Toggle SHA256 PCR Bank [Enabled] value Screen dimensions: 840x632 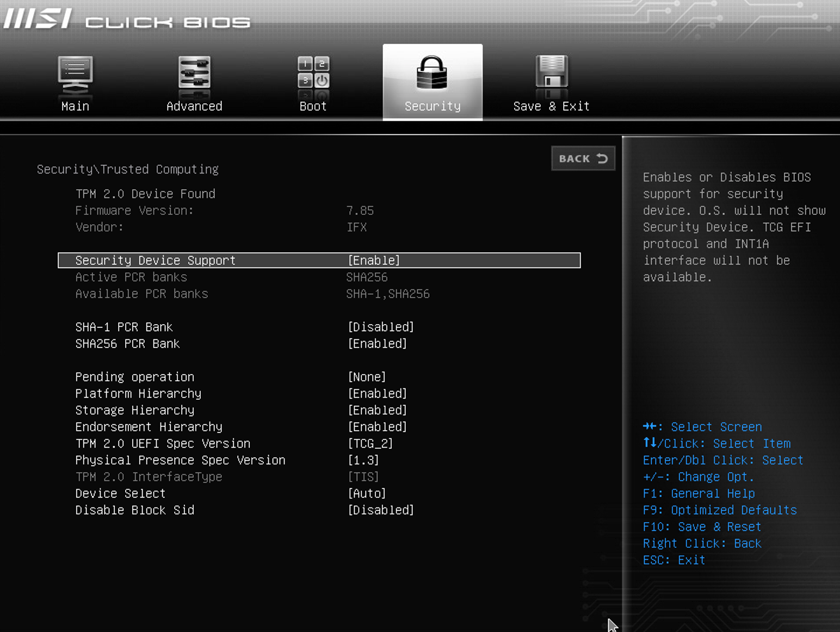[378, 344]
